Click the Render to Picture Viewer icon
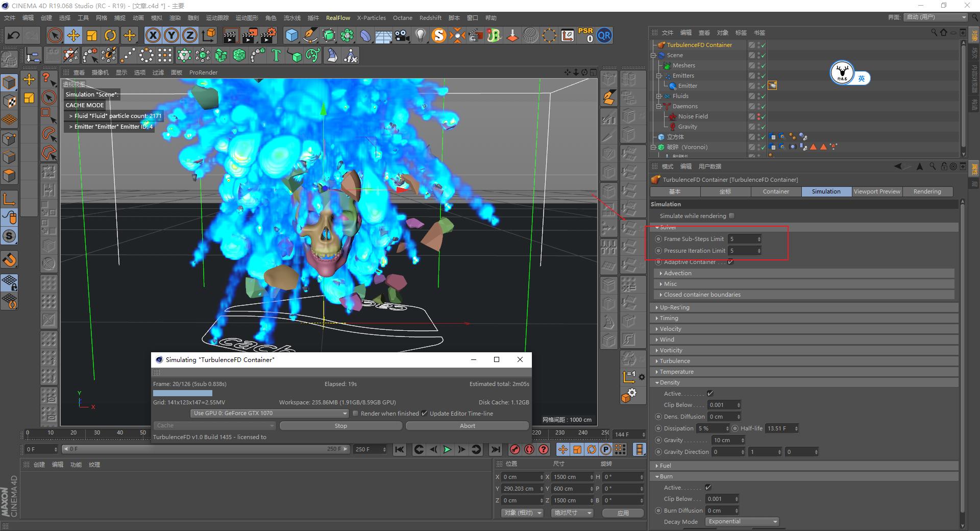 [x=249, y=35]
